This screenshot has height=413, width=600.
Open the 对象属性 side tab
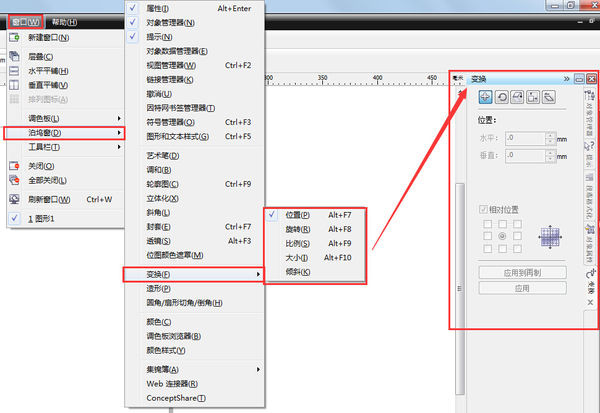(x=590, y=243)
